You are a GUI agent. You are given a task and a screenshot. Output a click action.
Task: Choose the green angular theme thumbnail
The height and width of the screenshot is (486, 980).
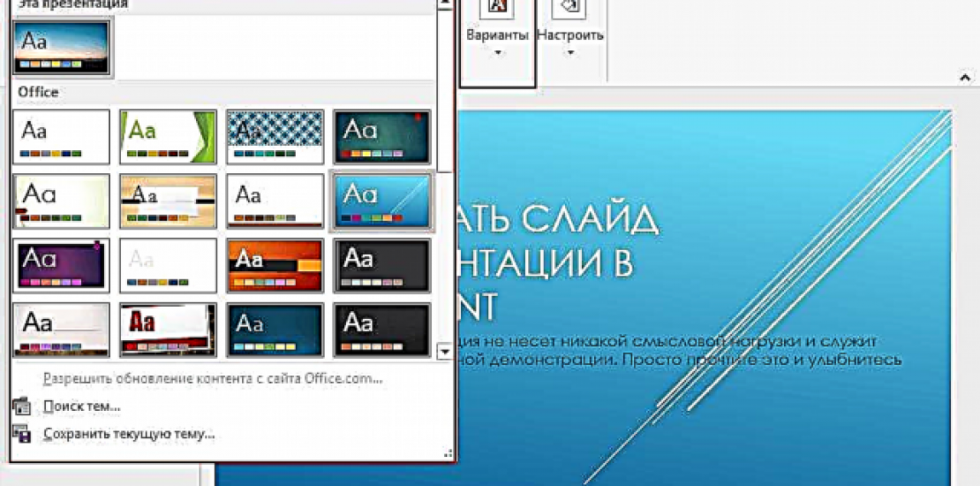coord(168,137)
